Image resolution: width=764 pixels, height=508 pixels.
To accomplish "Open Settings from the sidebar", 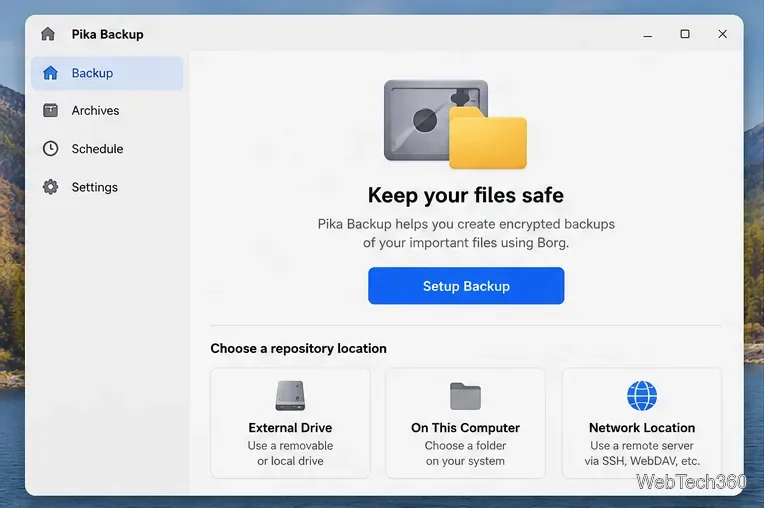I will coord(107,187).
